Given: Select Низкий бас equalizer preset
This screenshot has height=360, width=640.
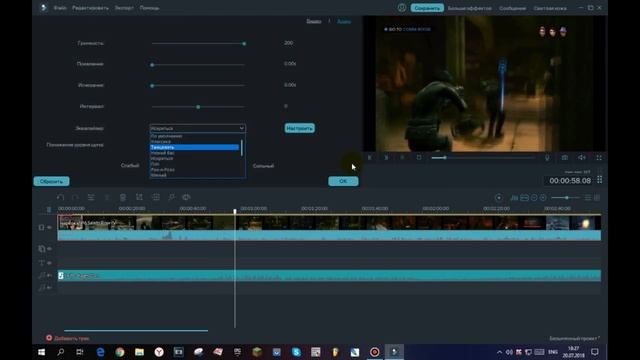Looking at the screenshot, I should pyautogui.click(x=162, y=153).
